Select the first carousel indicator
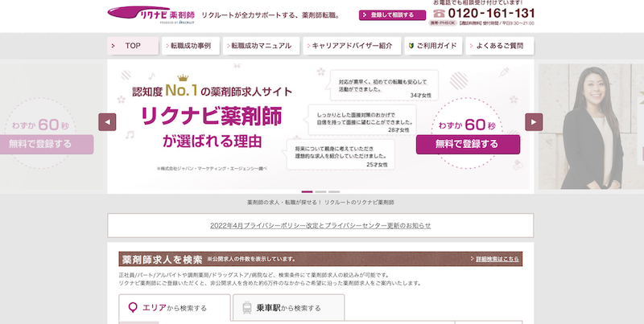 click(307, 191)
